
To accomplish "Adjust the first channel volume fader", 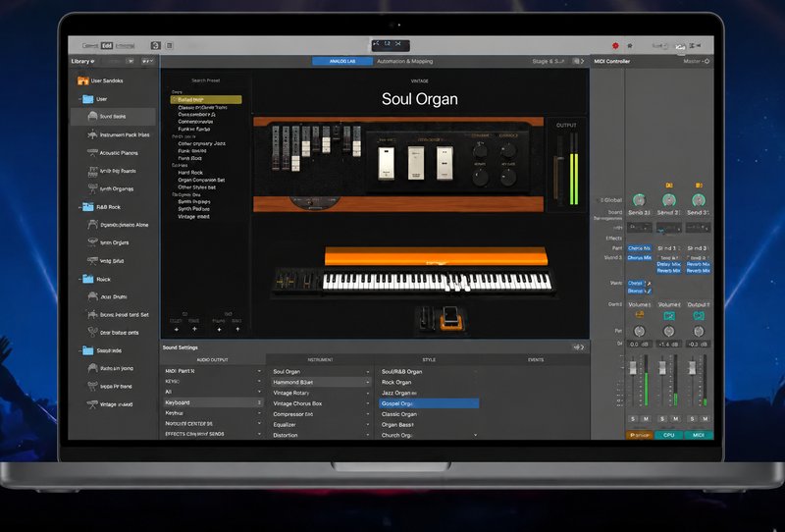I will pos(633,367).
